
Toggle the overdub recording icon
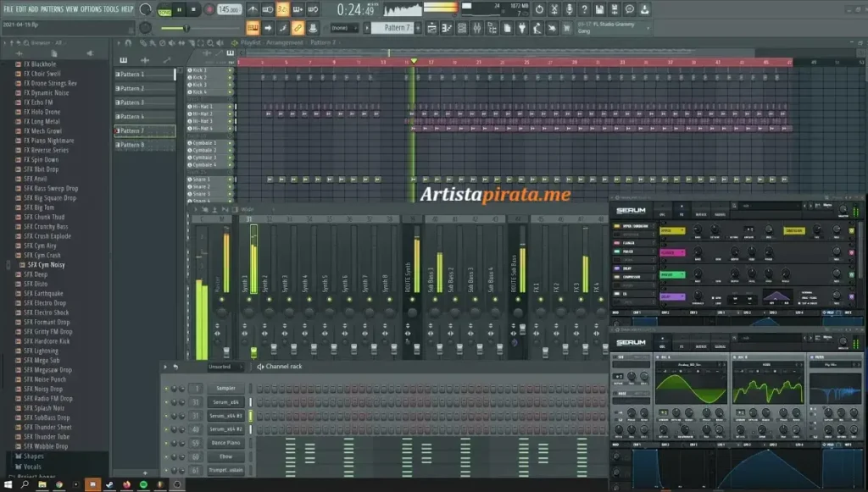298,8
